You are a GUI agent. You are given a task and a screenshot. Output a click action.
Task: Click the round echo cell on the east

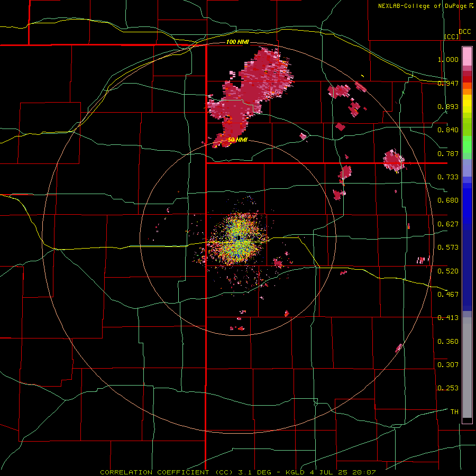click(393, 160)
